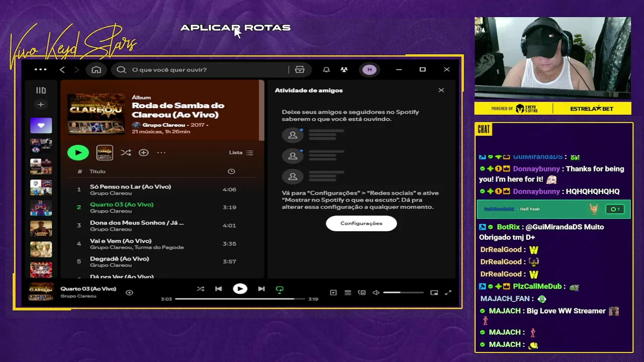The width and height of the screenshot is (644, 362).
Task: Open the notifications bell
Action: (x=326, y=70)
